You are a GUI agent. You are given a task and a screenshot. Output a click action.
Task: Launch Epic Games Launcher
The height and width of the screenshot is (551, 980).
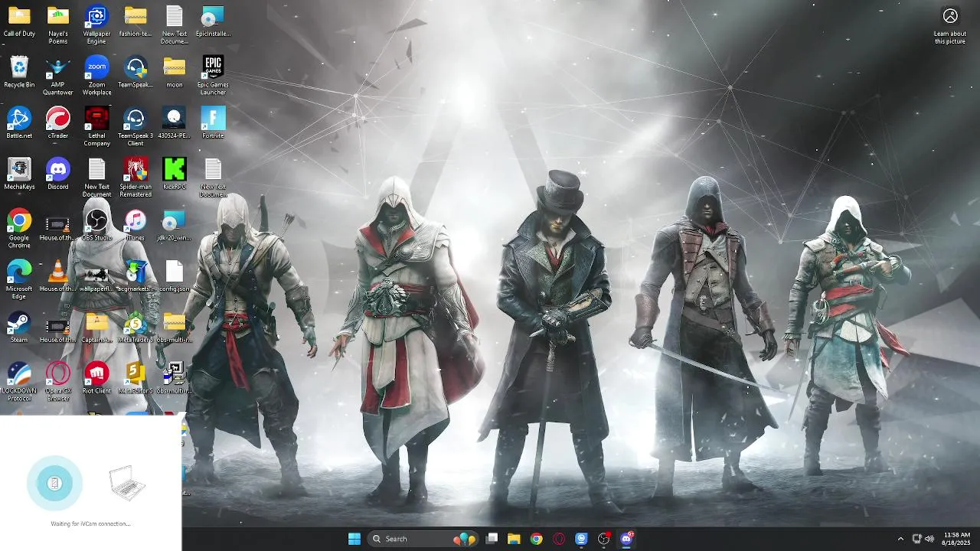tap(213, 76)
